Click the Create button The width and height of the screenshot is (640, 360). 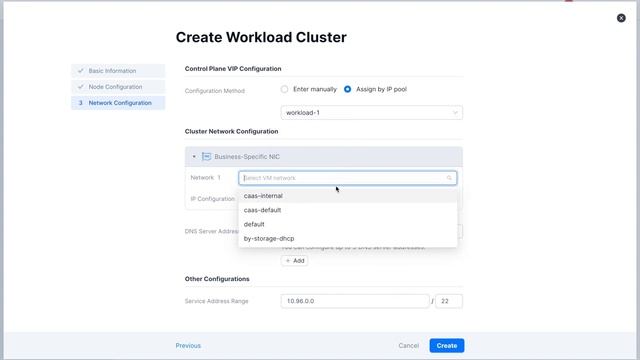[x=447, y=346]
